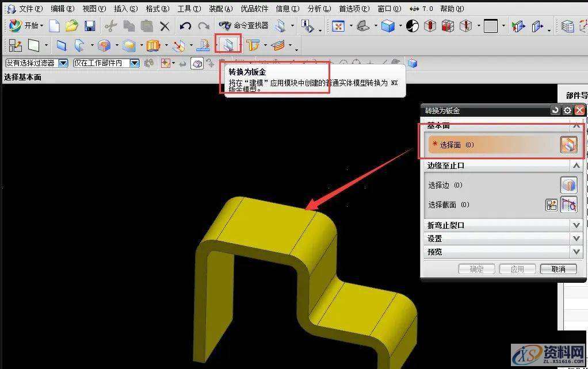Click the Delete X icon in toolbar
The image size is (588, 369).
(165, 26)
